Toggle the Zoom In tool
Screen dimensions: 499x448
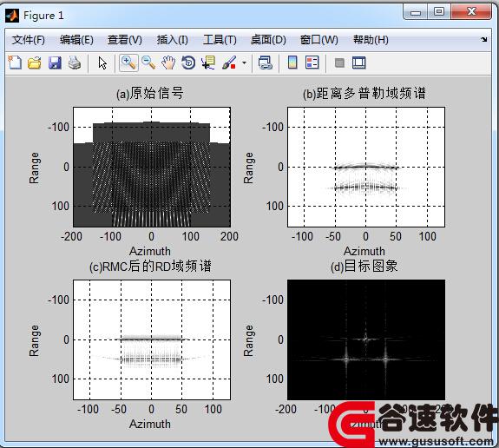click(x=128, y=63)
